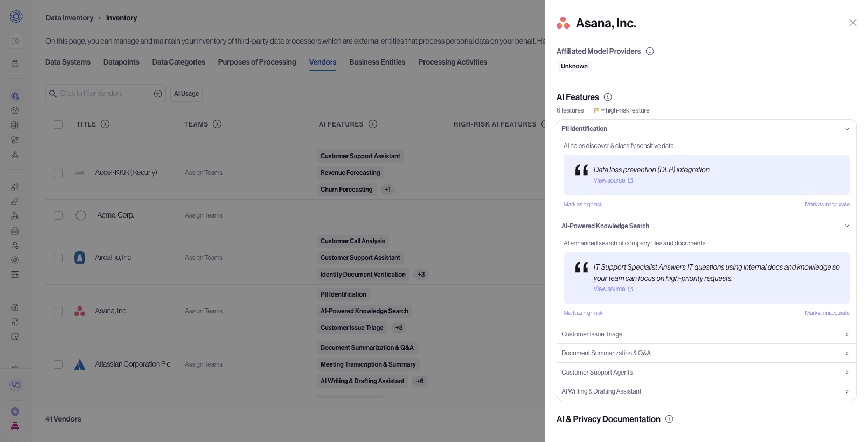Toggle the select-all checkbox in table header
Screen dimensions: 868x442
click(58, 124)
